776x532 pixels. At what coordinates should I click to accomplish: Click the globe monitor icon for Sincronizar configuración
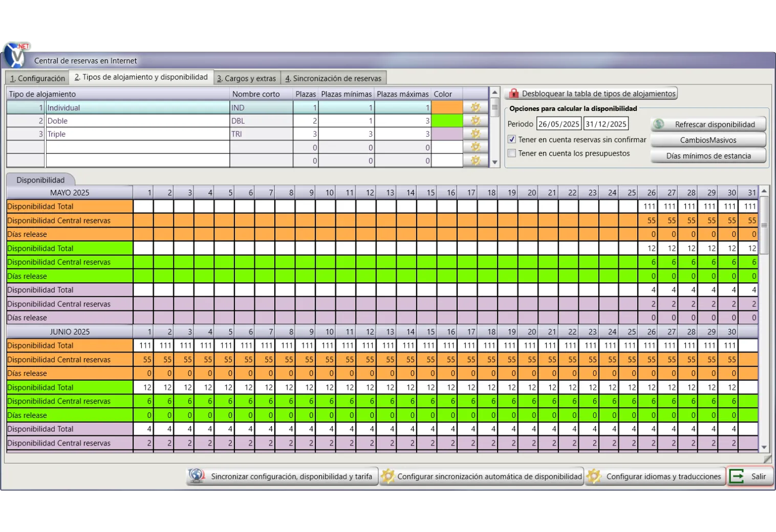click(x=197, y=476)
